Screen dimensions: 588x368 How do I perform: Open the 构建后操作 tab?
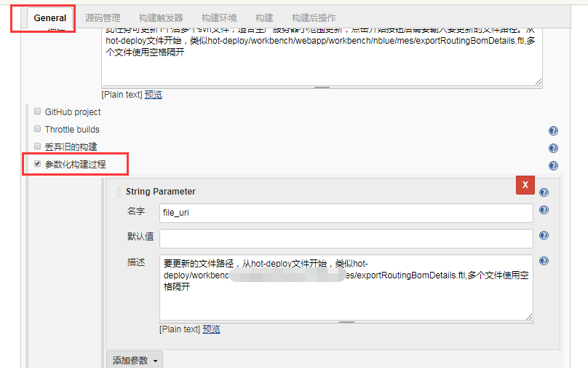click(x=314, y=17)
